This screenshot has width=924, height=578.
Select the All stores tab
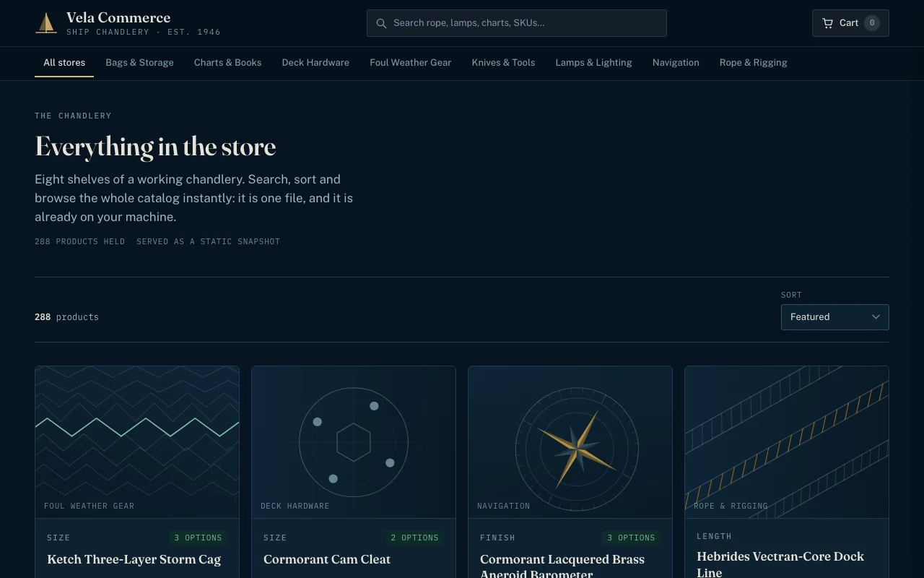64,63
